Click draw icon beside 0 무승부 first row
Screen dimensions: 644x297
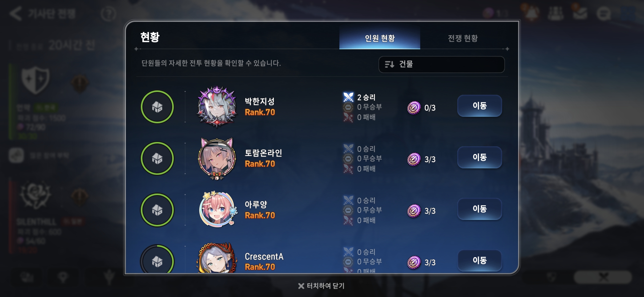click(x=348, y=107)
